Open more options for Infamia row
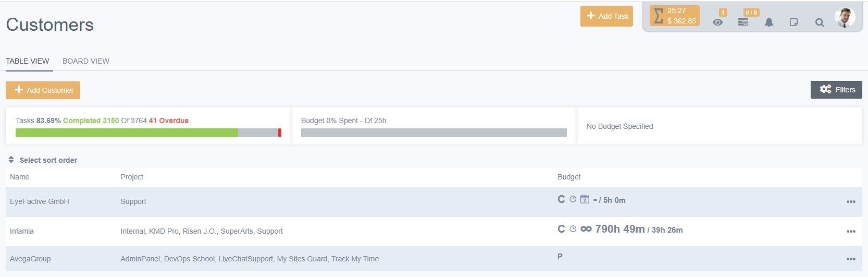Screen dimensions: 868x277 point(851,232)
